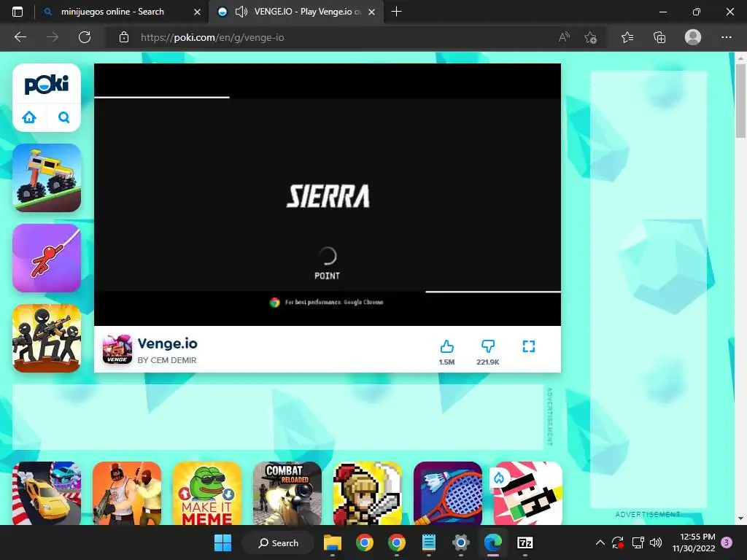Add this page to favorites
This screenshot has height=560, width=747.
point(591,37)
